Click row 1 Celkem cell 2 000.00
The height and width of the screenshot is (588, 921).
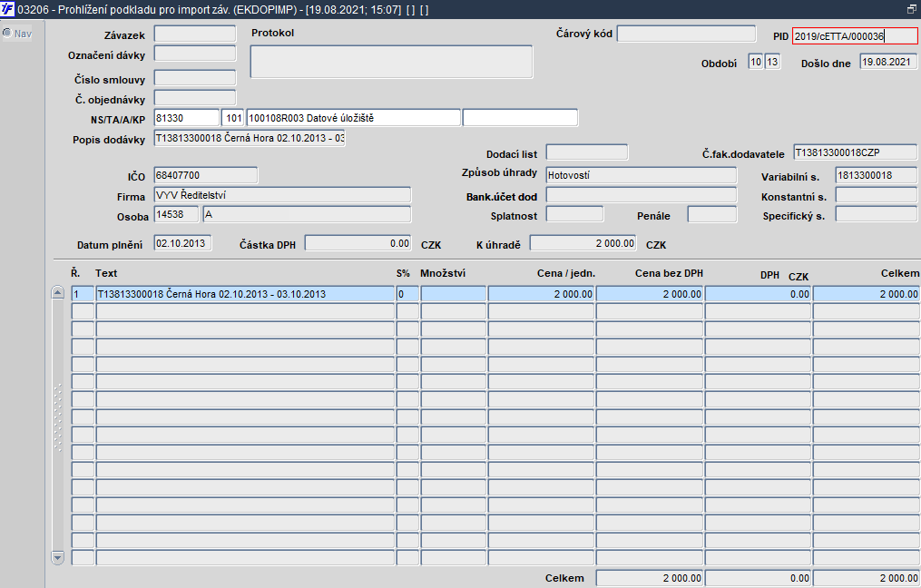pyautogui.click(x=867, y=294)
